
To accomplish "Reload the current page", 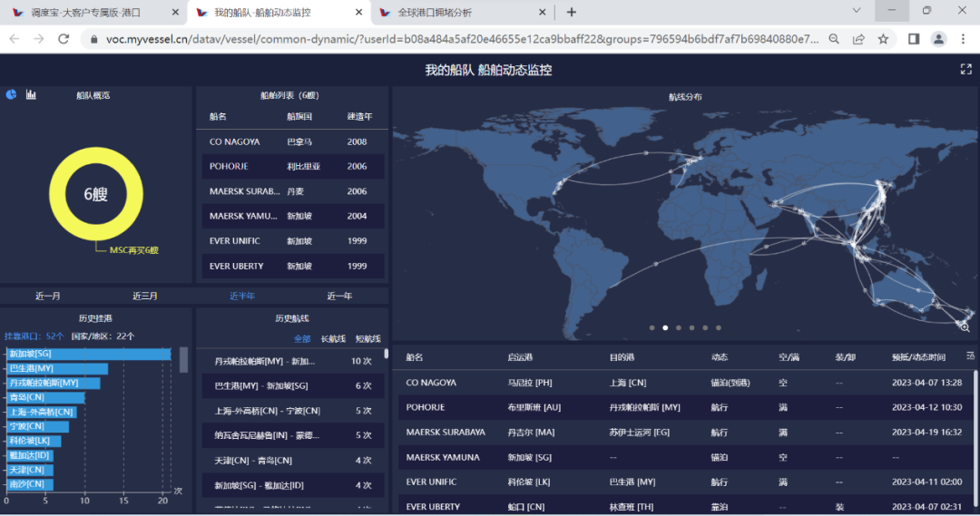I will (x=64, y=39).
